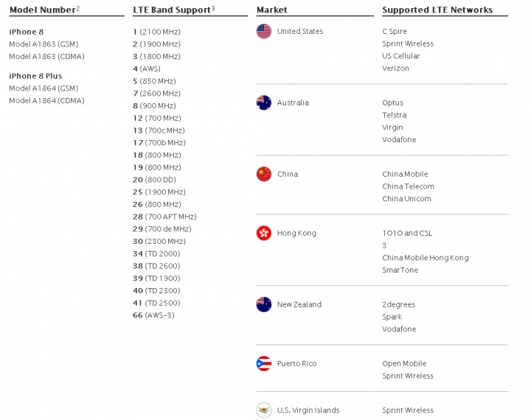The image size is (531, 420).
Task: Click China Mobile Hong Kong network text
Action: coord(426,258)
